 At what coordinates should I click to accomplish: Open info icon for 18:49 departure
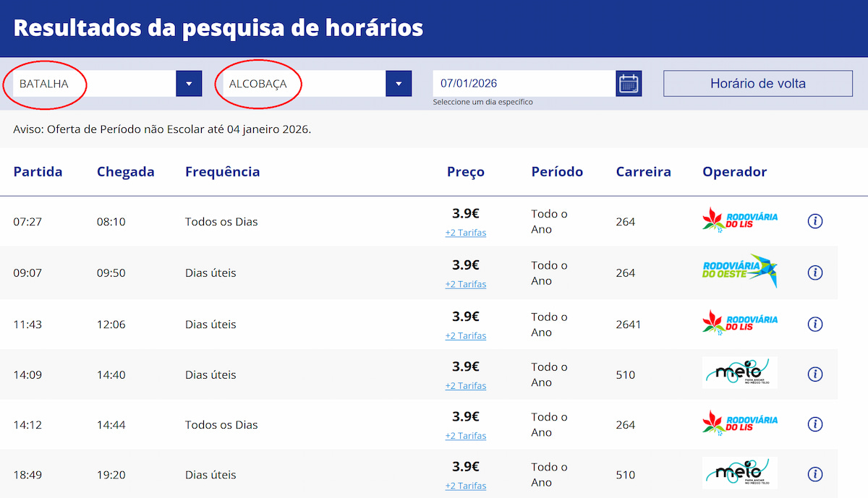(814, 474)
